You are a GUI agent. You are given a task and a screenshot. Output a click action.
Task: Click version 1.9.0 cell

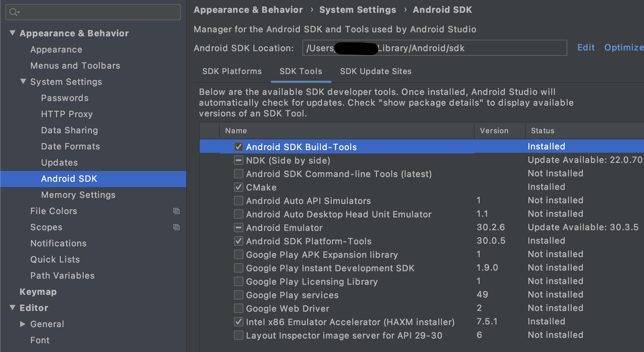click(x=487, y=268)
